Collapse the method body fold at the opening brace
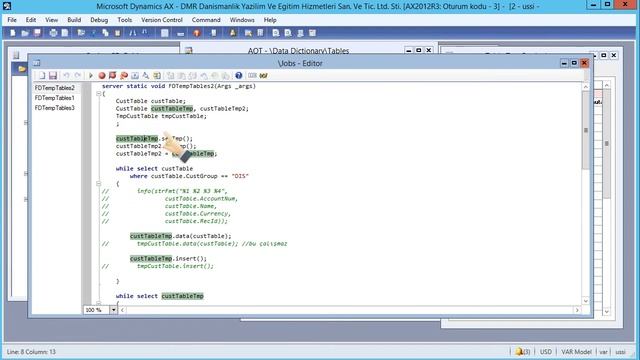This screenshot has height=360, width=640. tap(98, 93)
